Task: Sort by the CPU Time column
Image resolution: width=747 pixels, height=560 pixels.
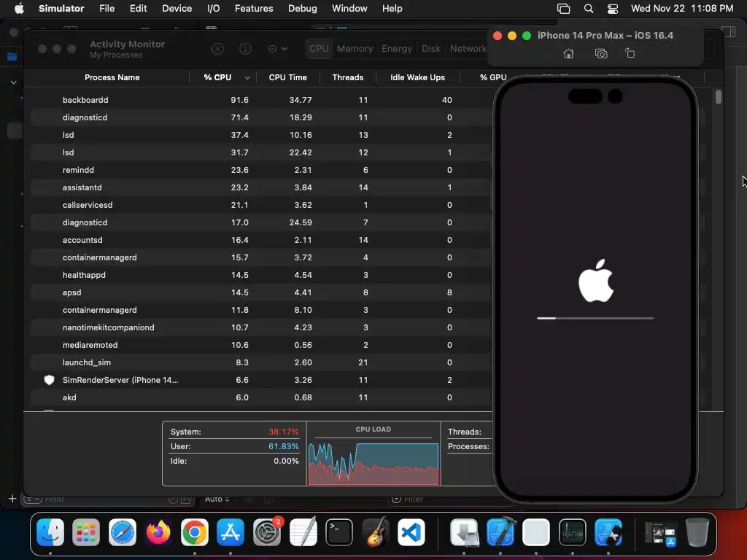Action: point(287,77)
